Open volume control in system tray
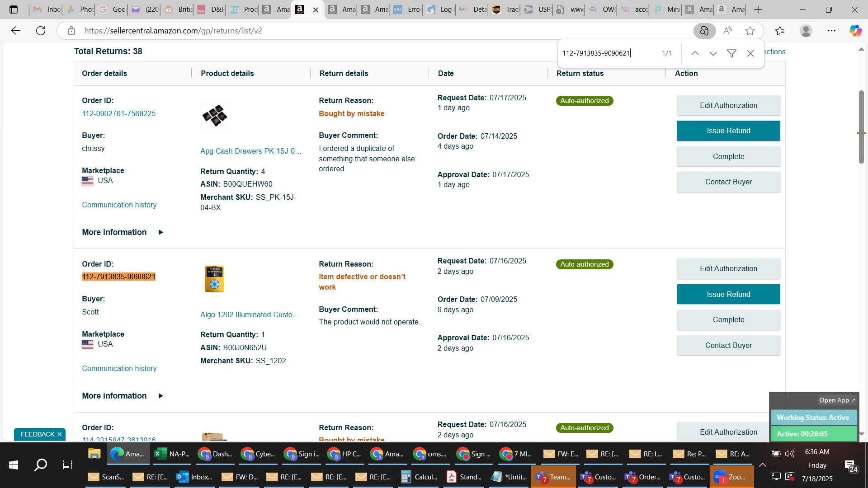 [790, 454]
